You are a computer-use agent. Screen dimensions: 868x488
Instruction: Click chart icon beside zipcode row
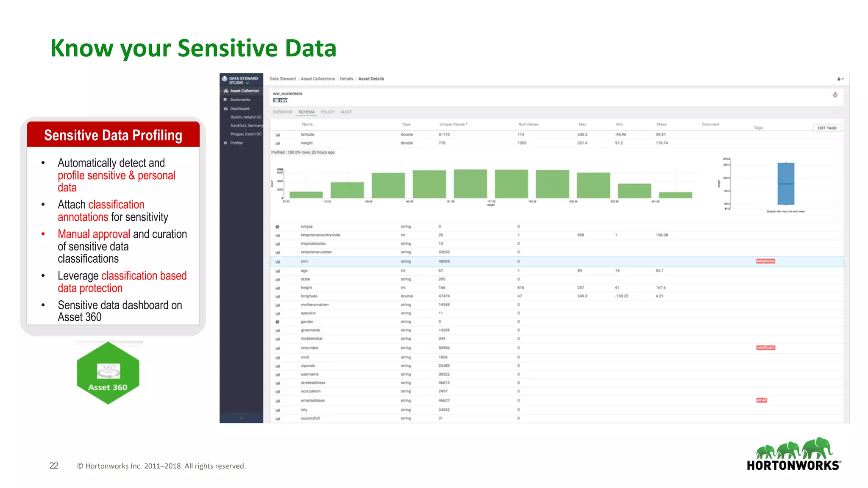278,366
